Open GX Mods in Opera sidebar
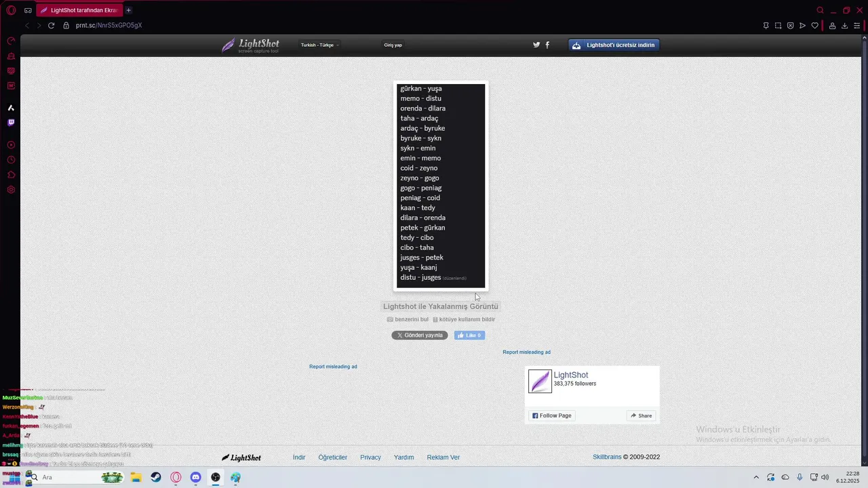The width and height of the screenshot is (868, 488). tap(11, 86)
